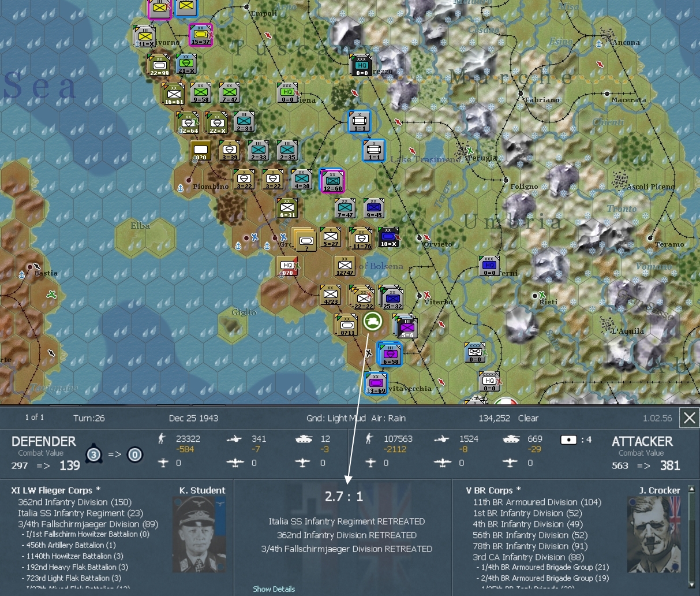
Task: Select the 15=37 unit with magenta border
Action: click(201, 35)
